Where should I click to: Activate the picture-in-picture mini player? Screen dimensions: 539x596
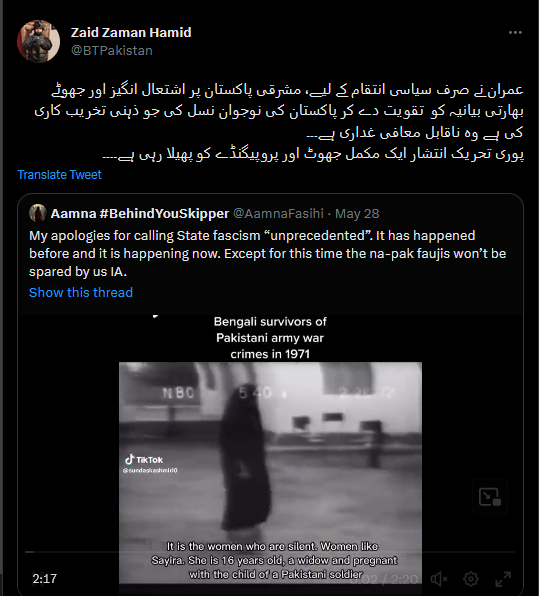click(490, 496)
